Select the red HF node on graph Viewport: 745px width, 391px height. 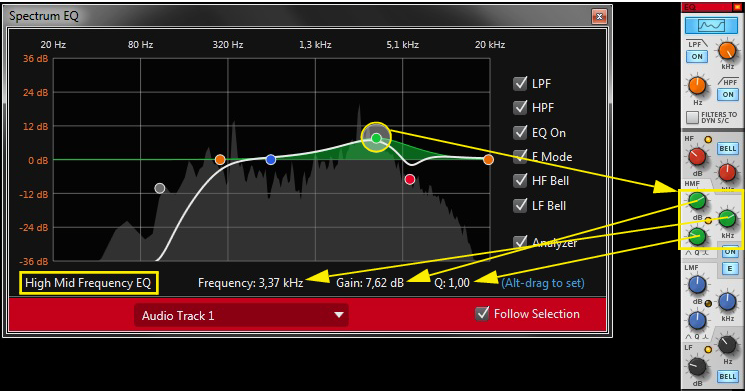[x=410, y=179]
